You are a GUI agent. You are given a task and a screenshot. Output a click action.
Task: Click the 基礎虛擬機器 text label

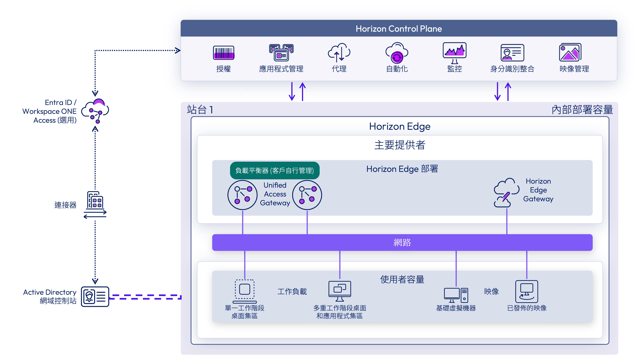[x=456, y=308]
